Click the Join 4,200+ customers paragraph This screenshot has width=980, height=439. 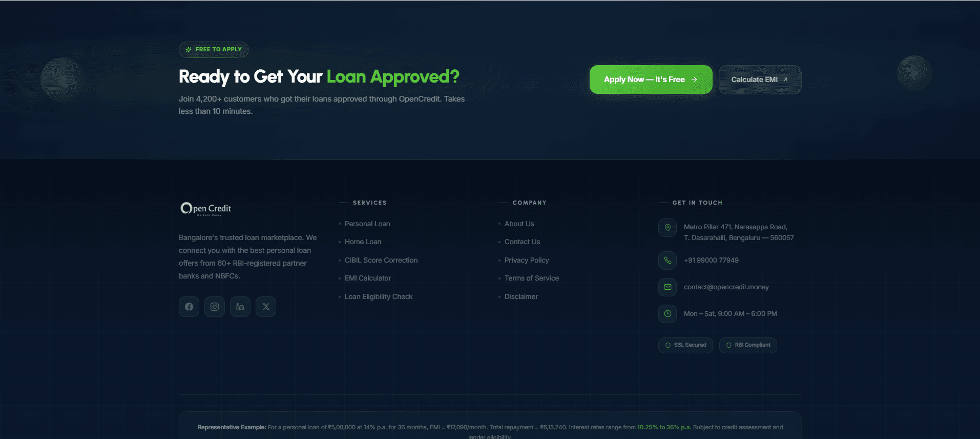(x=322, y=105)
